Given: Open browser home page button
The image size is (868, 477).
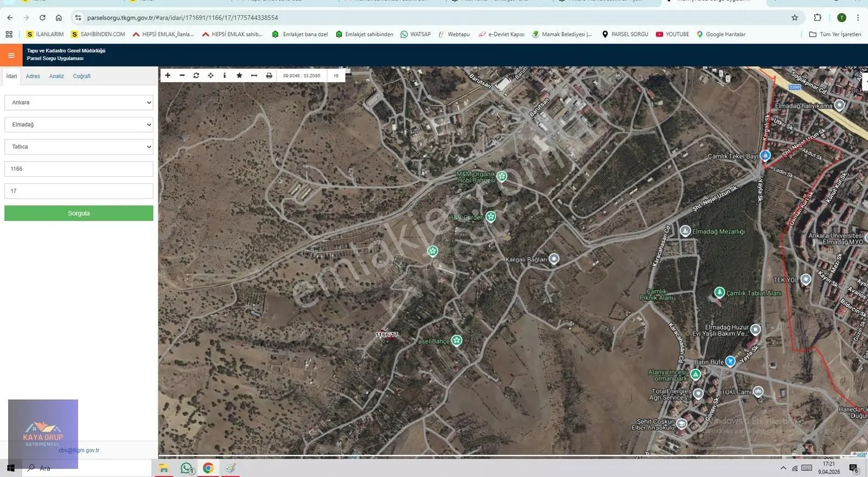Looking at the screenshot, I should (x=59, y=17).
